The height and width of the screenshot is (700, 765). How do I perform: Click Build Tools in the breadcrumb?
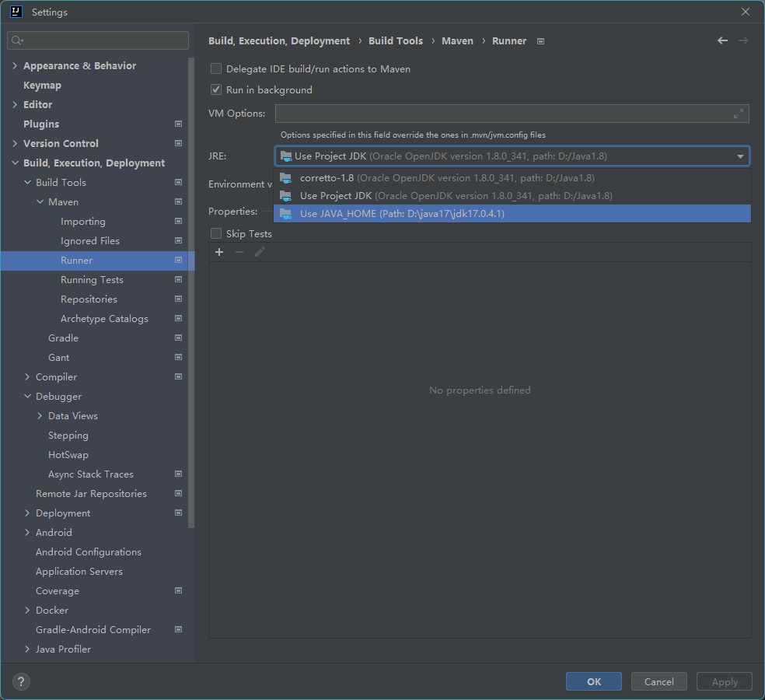[396, 41]
